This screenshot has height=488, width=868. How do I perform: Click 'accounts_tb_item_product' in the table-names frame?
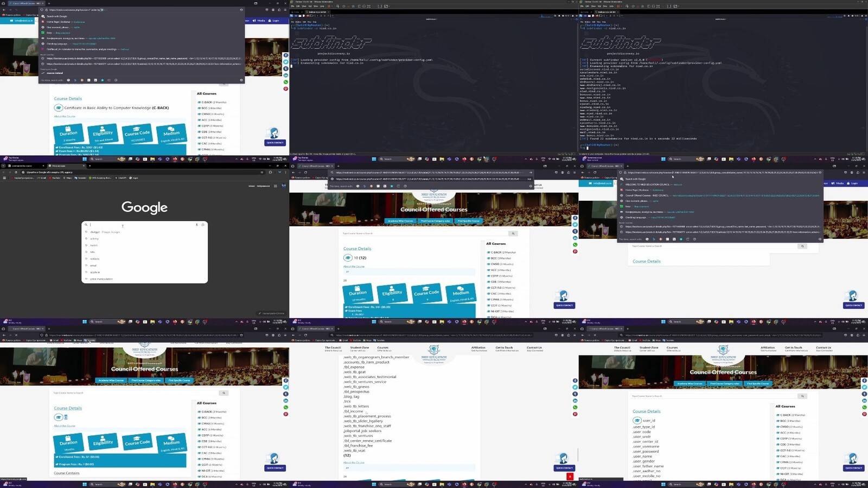[x=366, y=362]
